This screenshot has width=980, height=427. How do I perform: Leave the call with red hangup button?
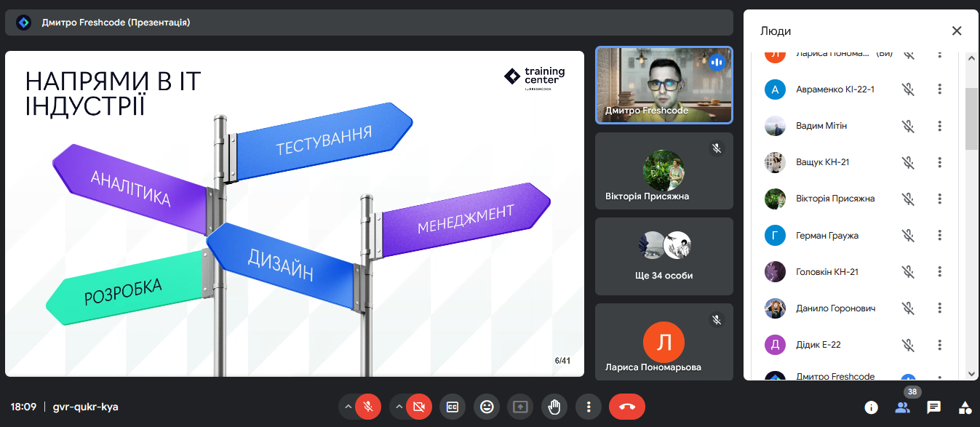coord(626,407)
